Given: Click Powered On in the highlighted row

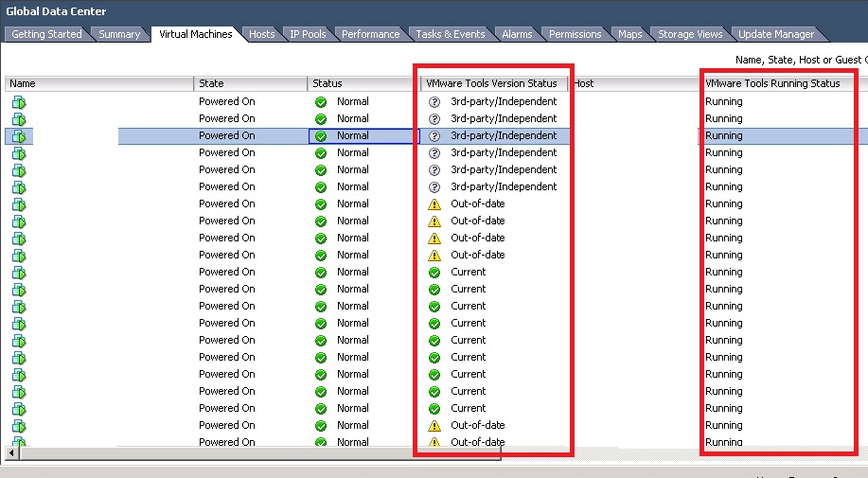Looking at the screenshot, I should (227, 135).
